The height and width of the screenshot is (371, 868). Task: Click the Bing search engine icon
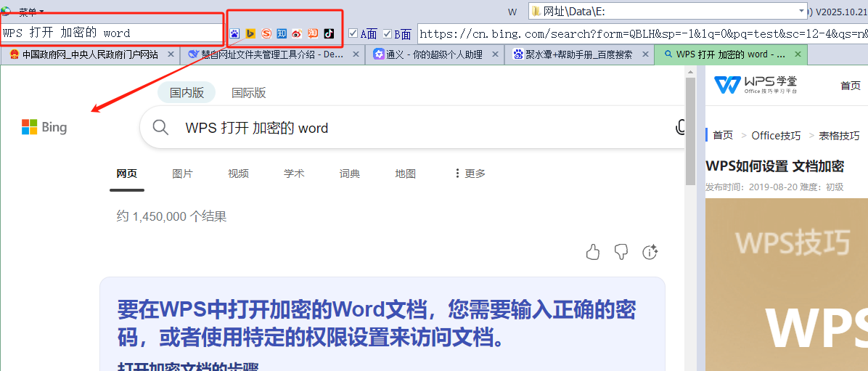pos(250,33)
